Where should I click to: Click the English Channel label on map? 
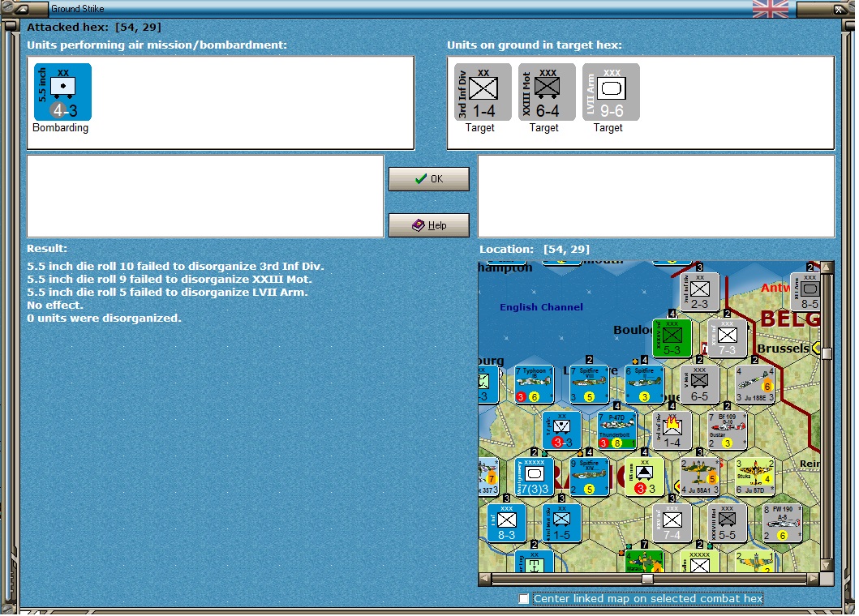click(x=541, y=307)
